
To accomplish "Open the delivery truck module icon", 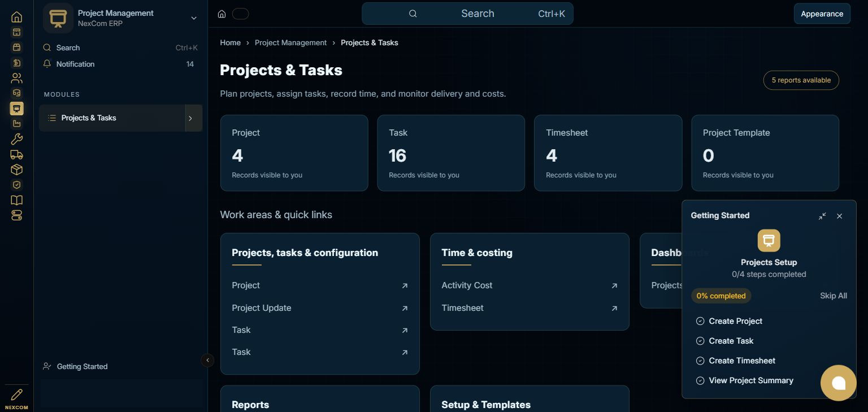I will 17,154.
